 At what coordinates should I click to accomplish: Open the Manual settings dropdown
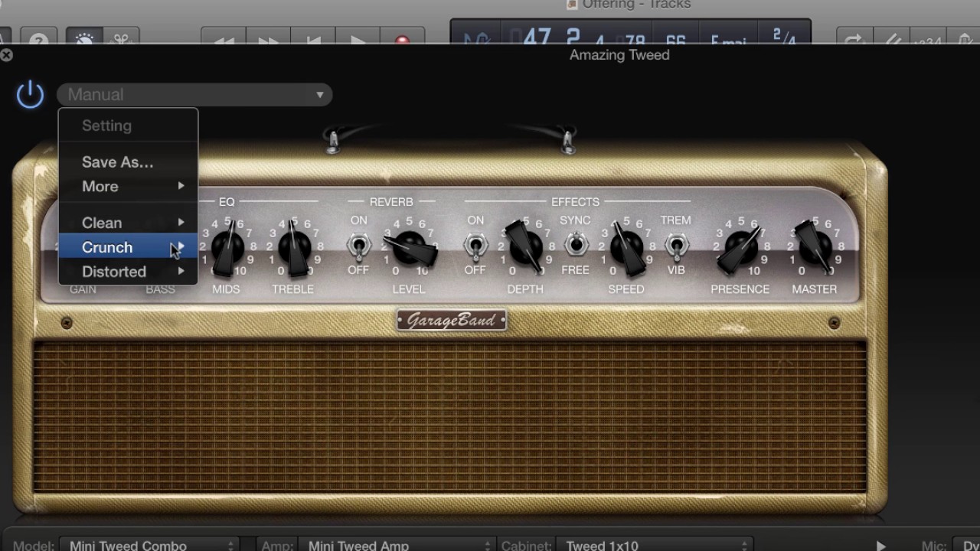pyautogui.click(x=194, y=95)
